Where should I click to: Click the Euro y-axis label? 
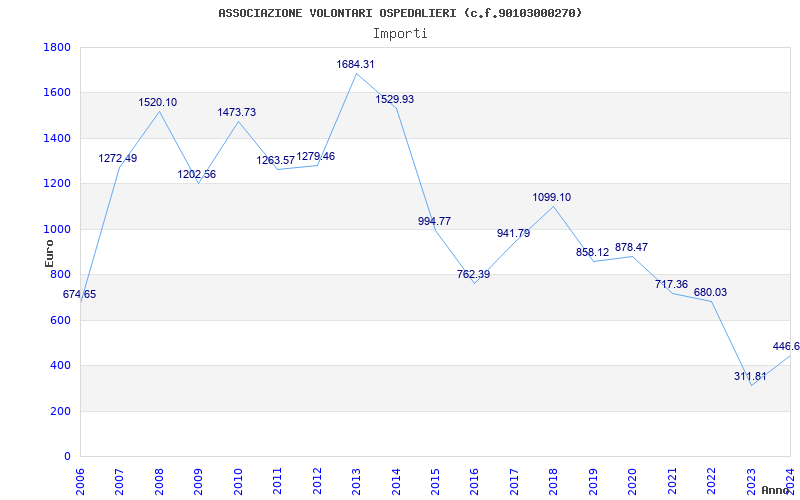[x=49, y=254]
